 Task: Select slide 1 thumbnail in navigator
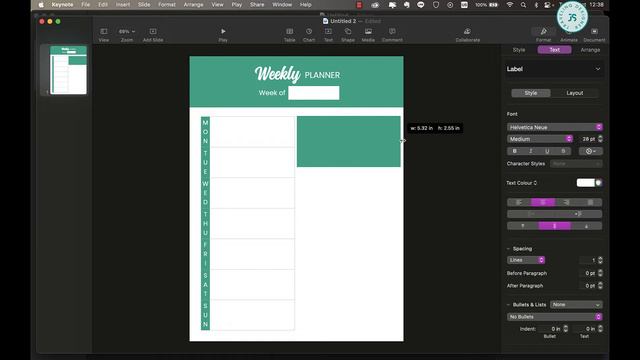click(x=68, y=70)
